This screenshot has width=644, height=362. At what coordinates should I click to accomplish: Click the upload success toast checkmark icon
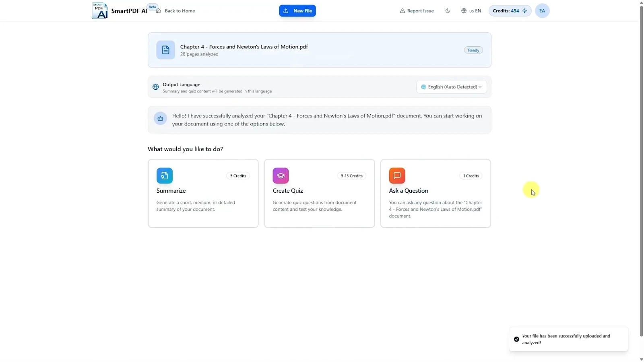coord(516,339)
